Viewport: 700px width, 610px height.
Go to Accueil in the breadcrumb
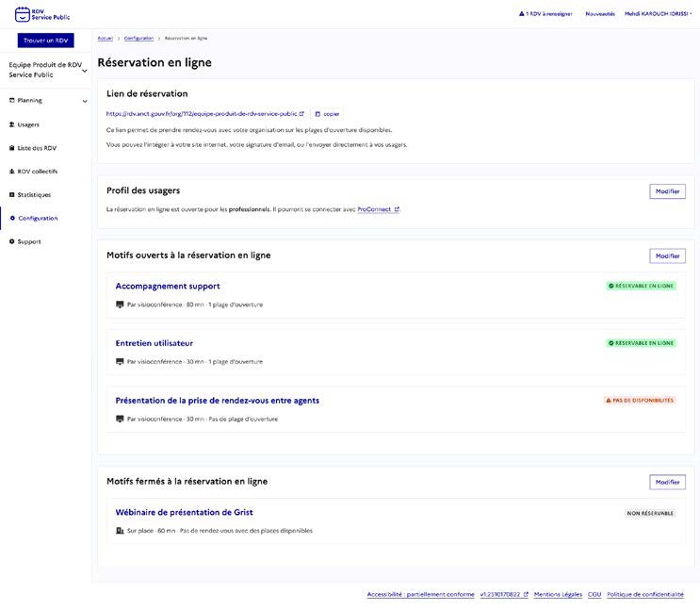pos(106,39)
